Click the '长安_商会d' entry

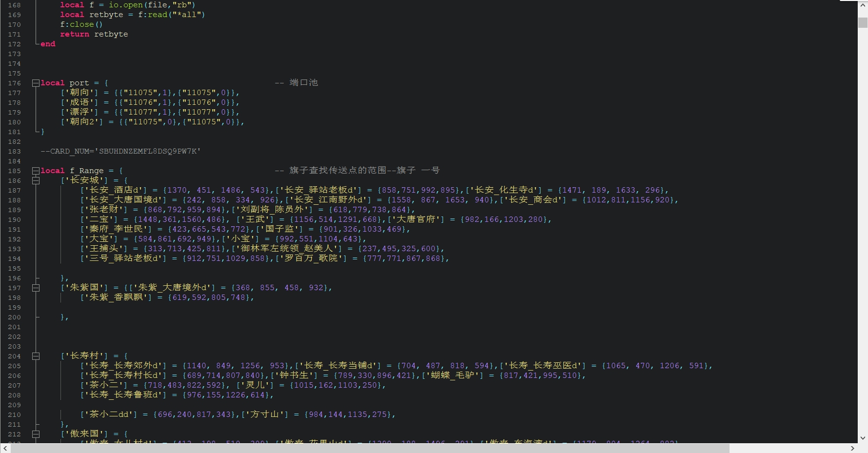click(x=533, y=200)
